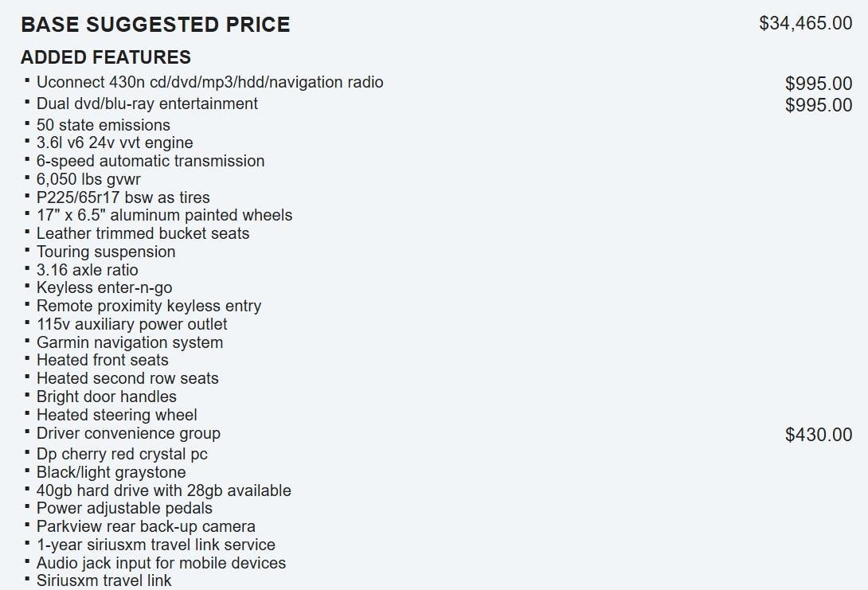Viewport: 868px width, 590px height.
Task: Click the $430.00 Driver convenience price
Action: (818, 435)
